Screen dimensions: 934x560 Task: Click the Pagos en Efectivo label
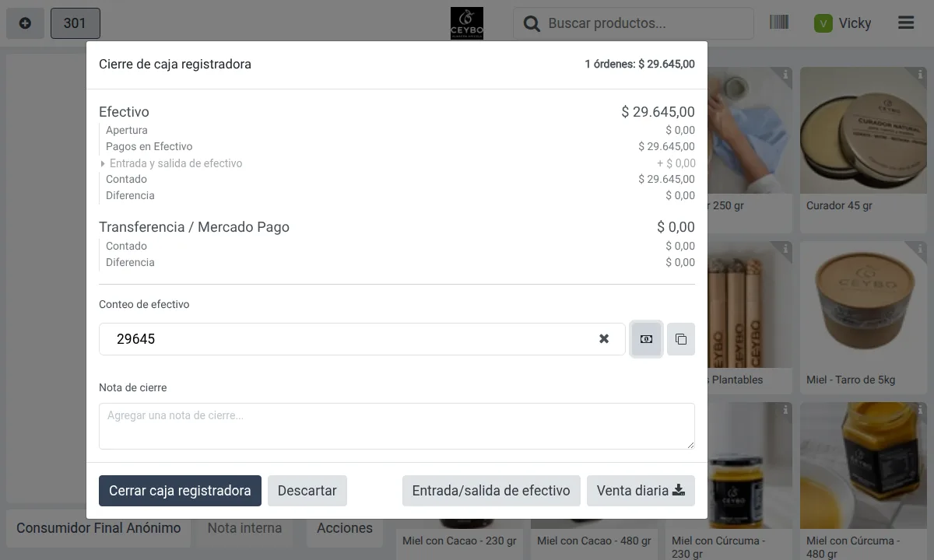click(149, 146)
